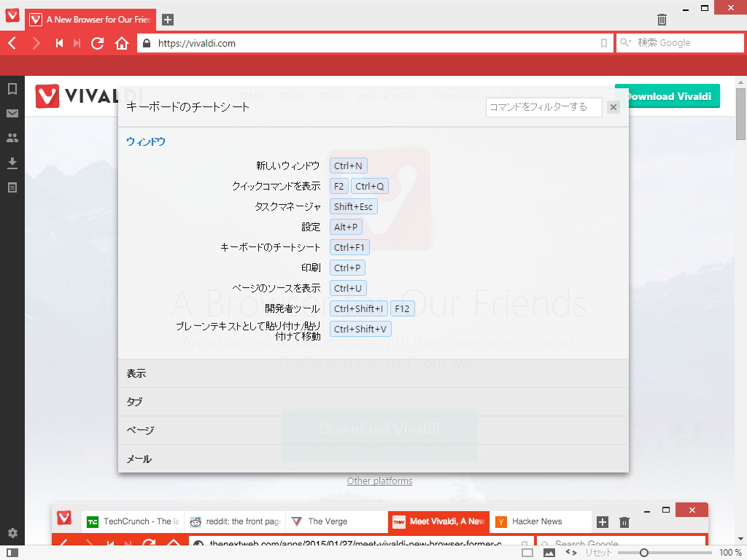The height and width of the screenshot is (560, 747).
Task: Click the rewind navigation icon
Action: pos(59,43)
